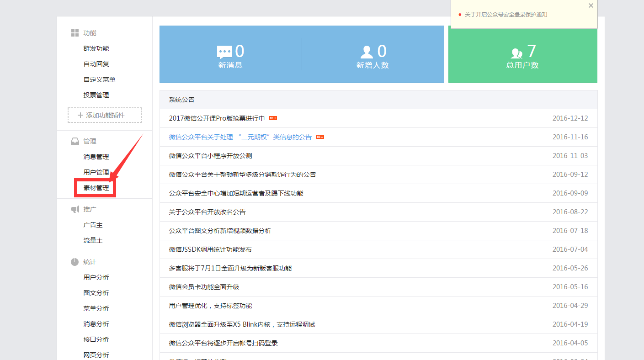This screenshot has height=360, width=644.
Task: Open 用户分析 under statistics
Action: [x=96, y=277]
